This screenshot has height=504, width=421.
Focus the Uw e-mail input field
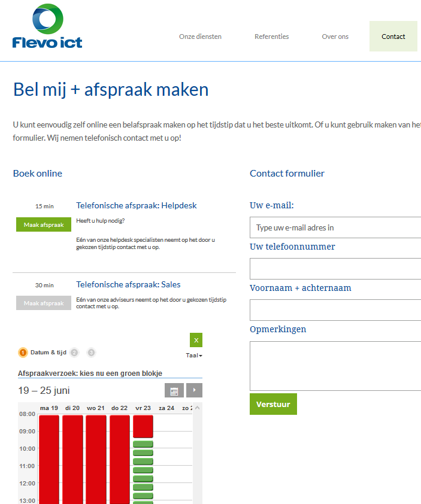[x=335, y=227]
